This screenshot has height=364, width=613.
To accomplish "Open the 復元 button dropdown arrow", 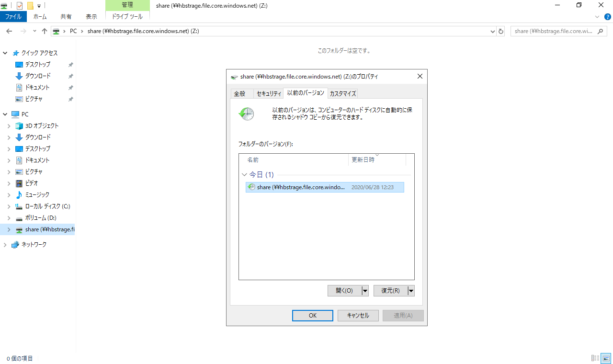I will [x=411, y=291].
